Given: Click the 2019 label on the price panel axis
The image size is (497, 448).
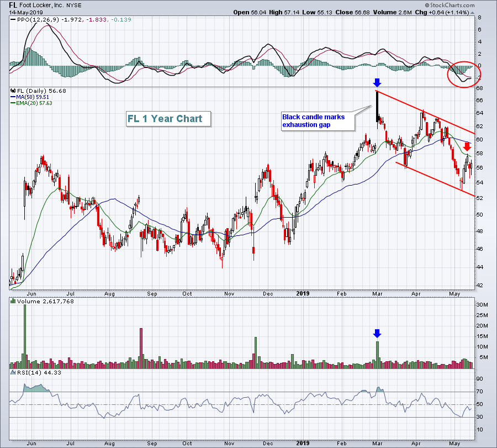Looking at the screenshot, I should coord(303,293).
